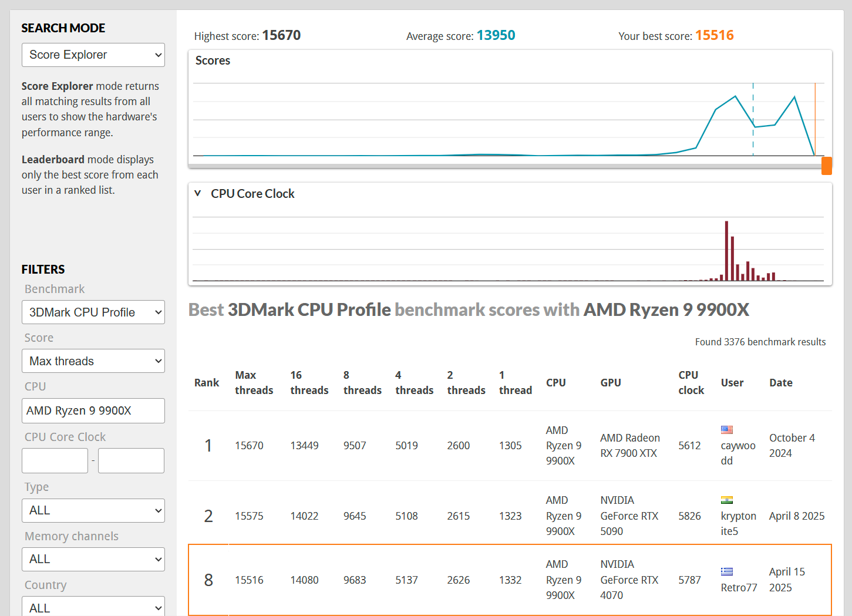852x616 pixels.
Task: Click the Average score value 13950
Action: (x=496, y=35)
